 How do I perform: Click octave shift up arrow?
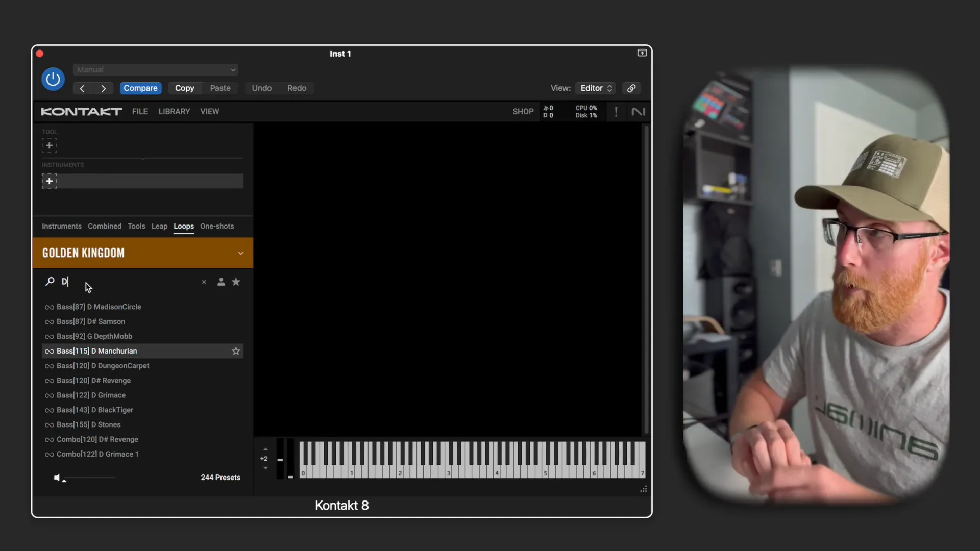[x=265, y=449]
